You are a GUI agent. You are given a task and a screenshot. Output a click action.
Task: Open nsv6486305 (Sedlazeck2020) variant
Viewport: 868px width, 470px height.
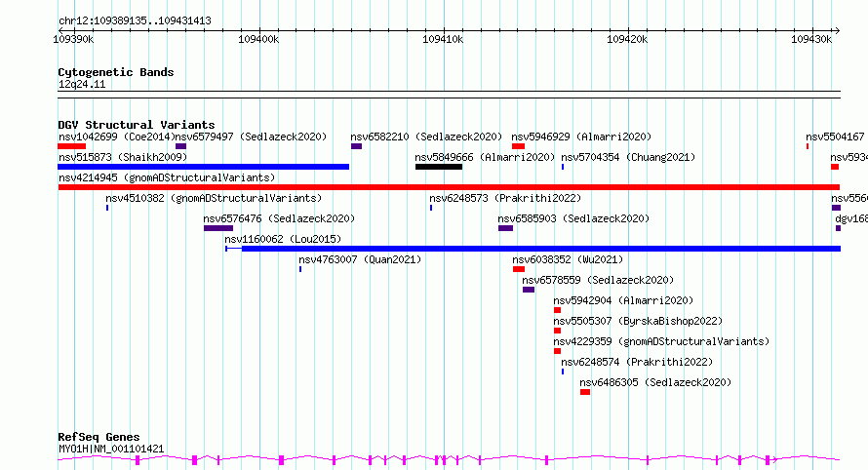pos(655,382)
